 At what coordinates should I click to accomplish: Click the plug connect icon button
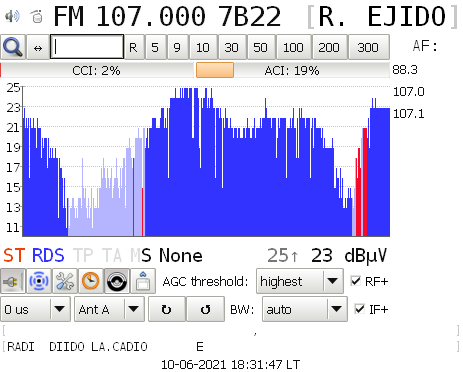coord(13,281)
